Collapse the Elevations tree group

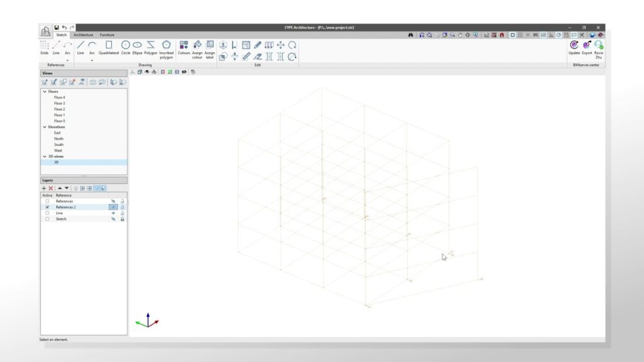coord(44,127)
